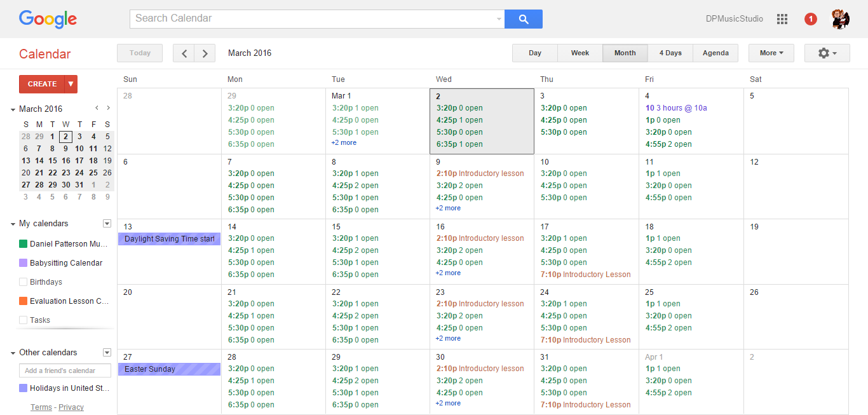Screen dimensions: 868x415
Task: Show +2 more events on March 23
Action: pos(448,339)
